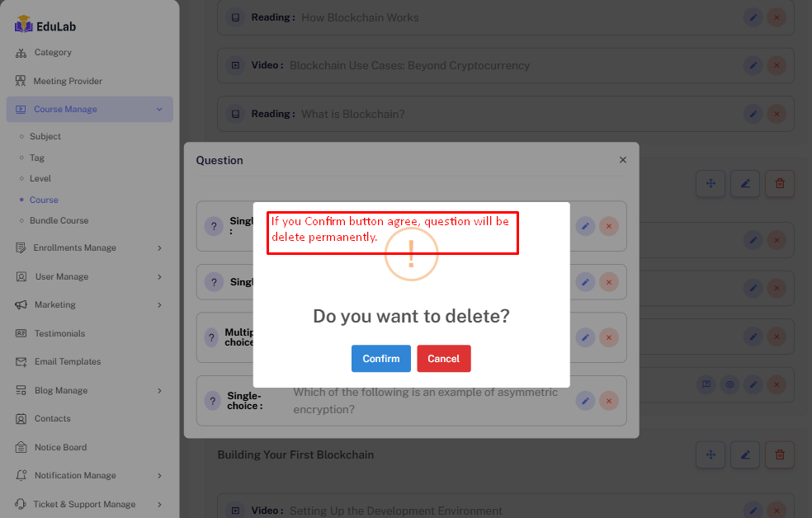The image size is (812, 518).
Task: Go to the Subject submenu item
Action: pos(45,137)
